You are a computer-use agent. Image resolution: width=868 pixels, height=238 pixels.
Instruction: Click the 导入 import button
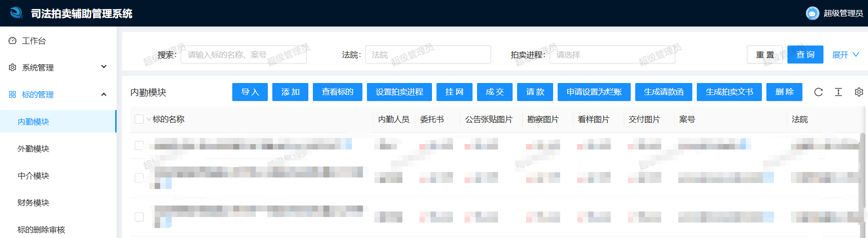click(x=250, y=92)
